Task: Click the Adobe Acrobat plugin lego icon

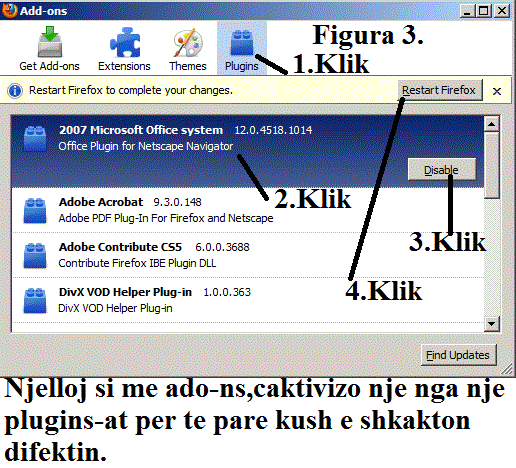Action: [x=35, y=211]
